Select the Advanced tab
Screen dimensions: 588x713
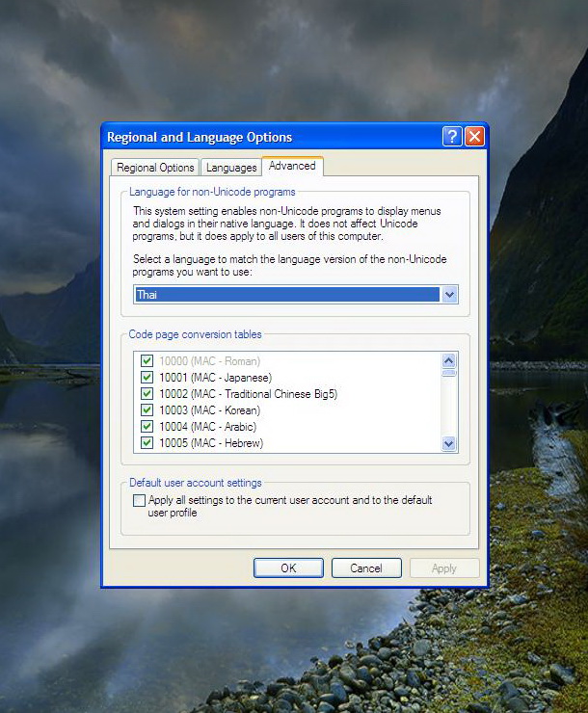292,166
